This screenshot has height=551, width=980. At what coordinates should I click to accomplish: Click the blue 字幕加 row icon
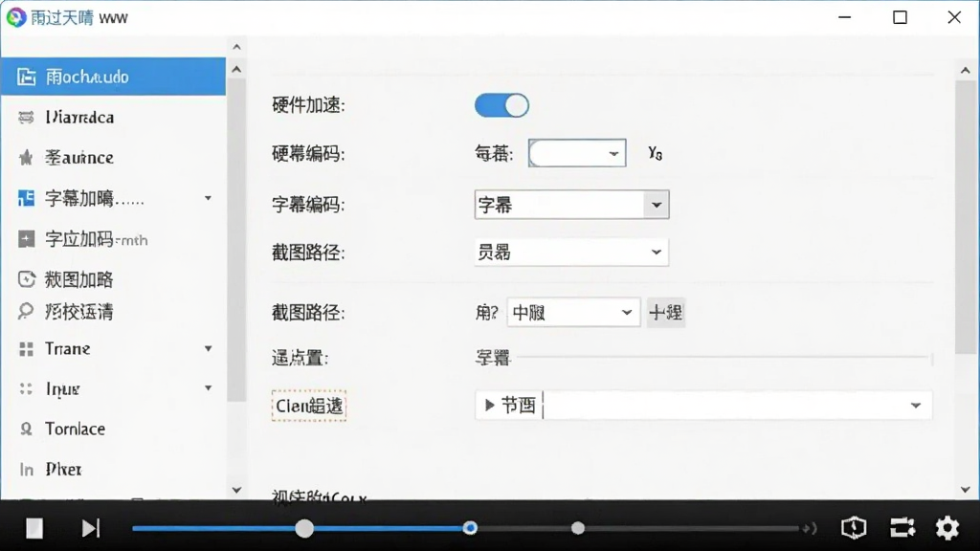click(26, 199)
